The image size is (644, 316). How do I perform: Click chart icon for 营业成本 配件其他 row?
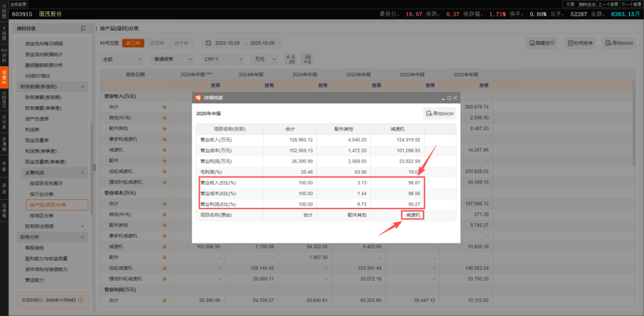pos(164,225)
